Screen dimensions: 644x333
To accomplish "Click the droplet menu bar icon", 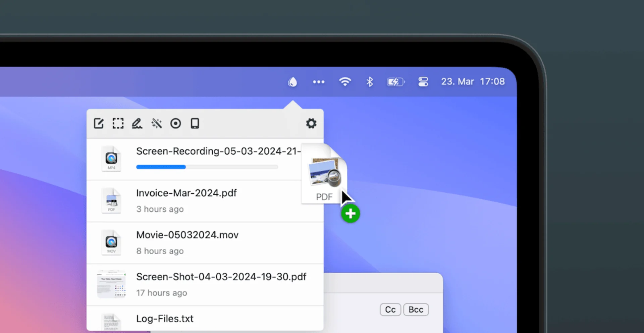I will tap(292, 81).
